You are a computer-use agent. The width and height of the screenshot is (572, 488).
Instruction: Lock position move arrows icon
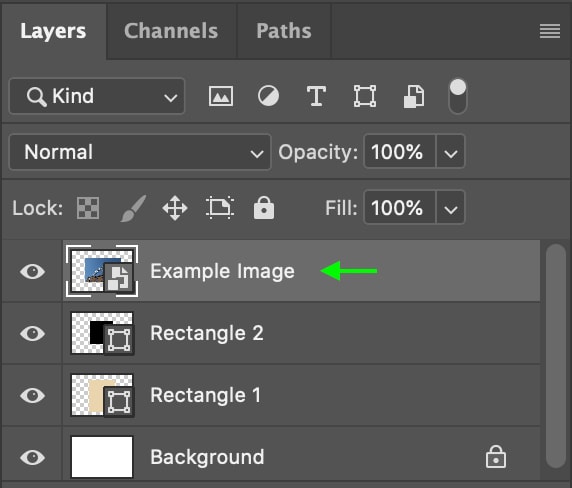tap(175, 208)
